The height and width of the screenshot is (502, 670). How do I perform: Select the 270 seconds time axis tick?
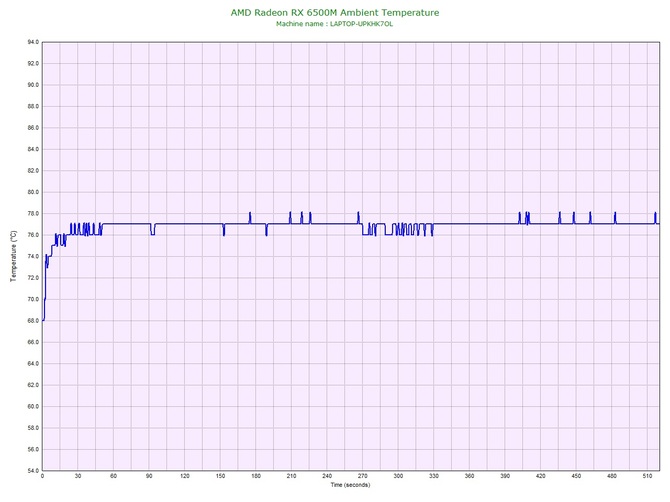(x=362, y=476)
